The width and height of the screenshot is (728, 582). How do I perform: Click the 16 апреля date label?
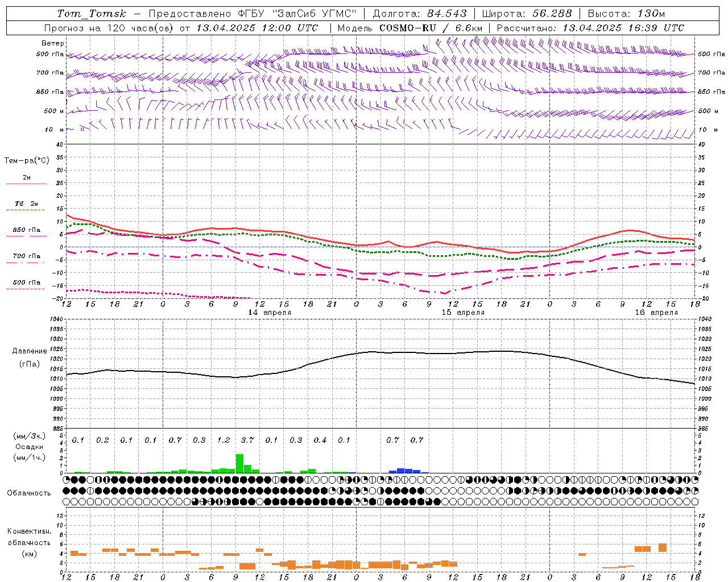[x=656, y=313]
